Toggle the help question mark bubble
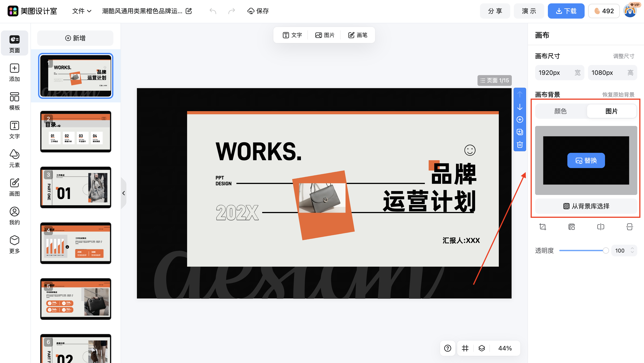This screenshot has width=644, height=363. coord(447,348)
